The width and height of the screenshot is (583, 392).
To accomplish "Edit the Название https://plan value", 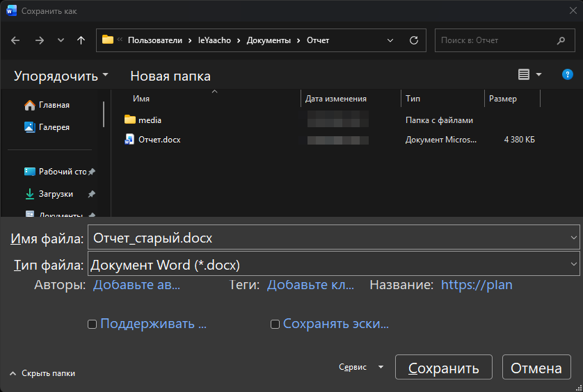I will click(x=477, y=285).
